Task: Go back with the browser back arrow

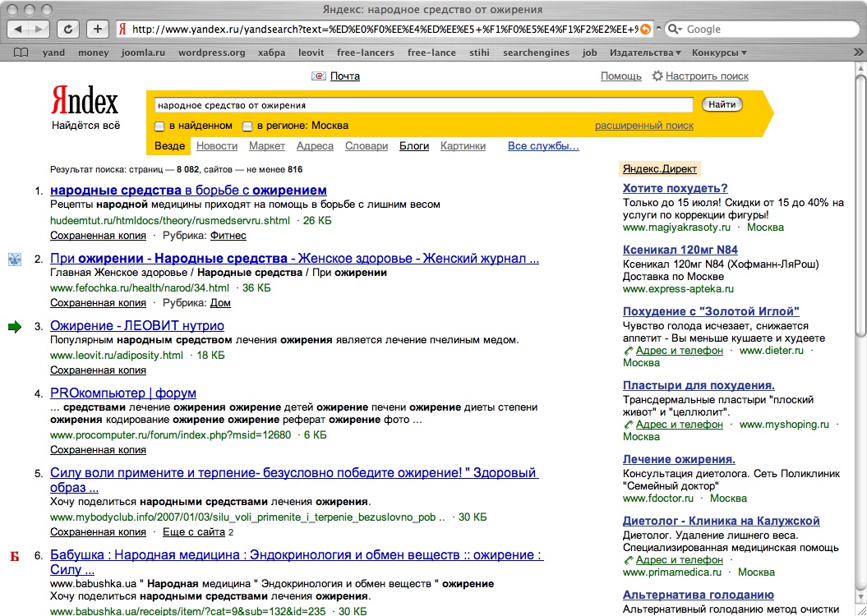Action: coord(18,30)
